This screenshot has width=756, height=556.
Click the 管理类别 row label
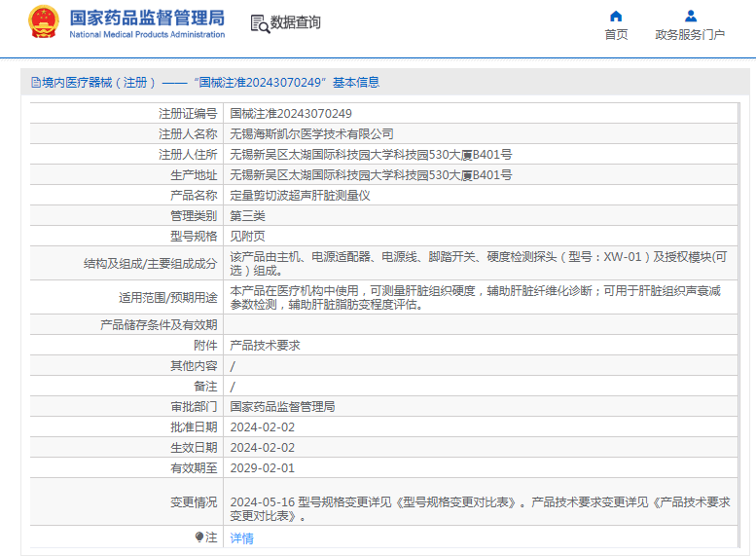pyautogui.click(x=194, y=216)
